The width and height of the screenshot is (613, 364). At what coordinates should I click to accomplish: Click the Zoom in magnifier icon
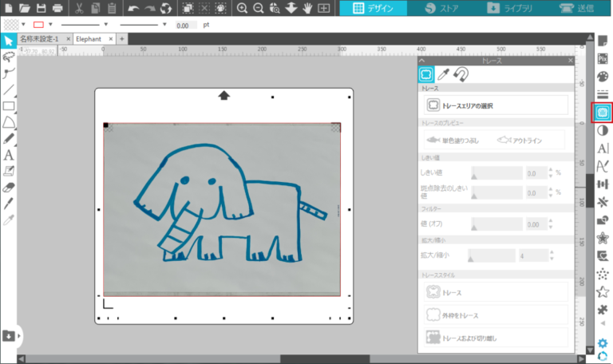(x=242, y=8)
